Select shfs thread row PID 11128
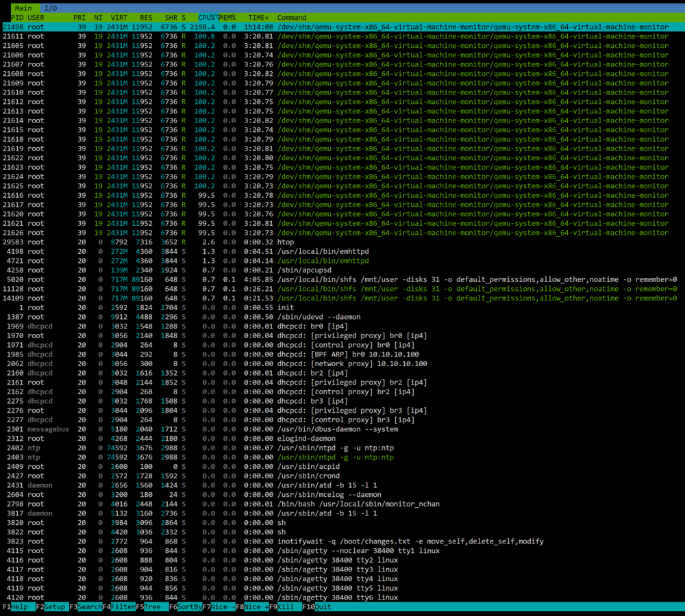 pyautogui.click(x=342, y=289)
